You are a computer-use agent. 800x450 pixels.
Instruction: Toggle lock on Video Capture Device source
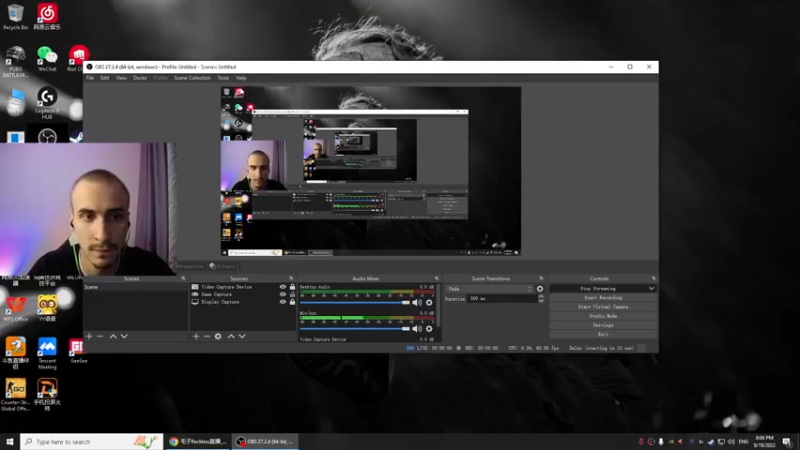tap(292, 287)
